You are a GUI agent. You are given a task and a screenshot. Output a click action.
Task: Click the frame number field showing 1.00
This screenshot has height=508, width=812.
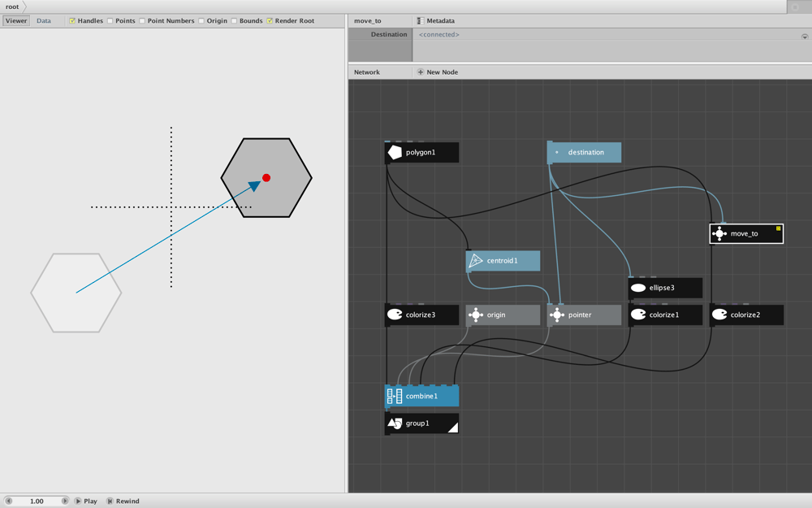[37, 501]
